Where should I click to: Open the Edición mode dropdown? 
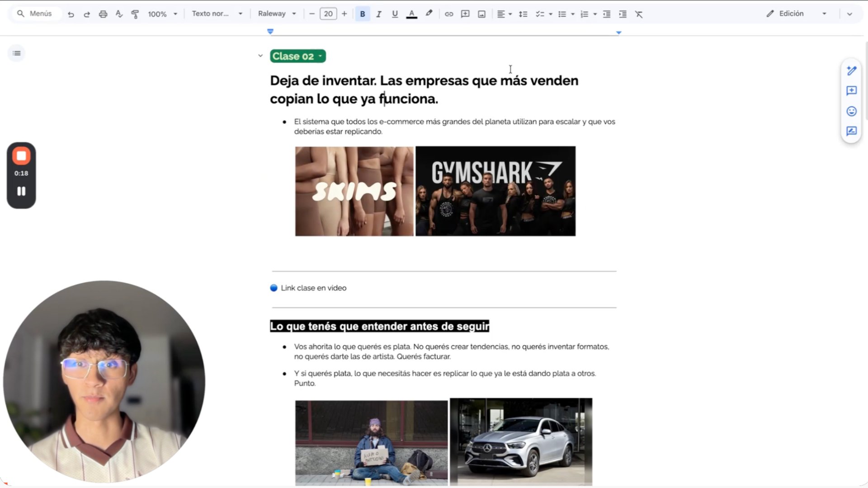point(797,14)
